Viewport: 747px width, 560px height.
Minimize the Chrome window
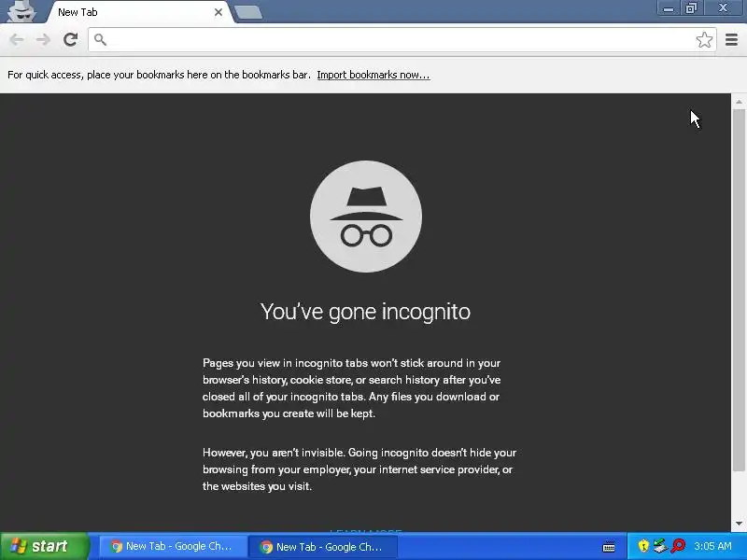668,8
